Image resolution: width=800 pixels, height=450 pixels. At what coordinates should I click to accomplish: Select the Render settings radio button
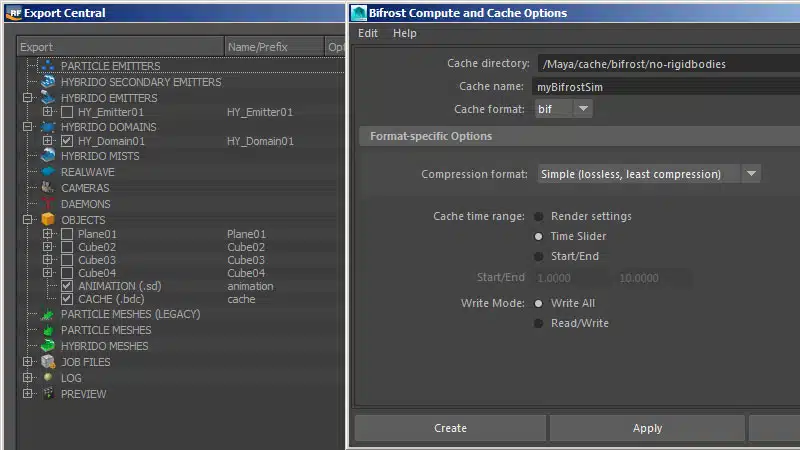539,216
